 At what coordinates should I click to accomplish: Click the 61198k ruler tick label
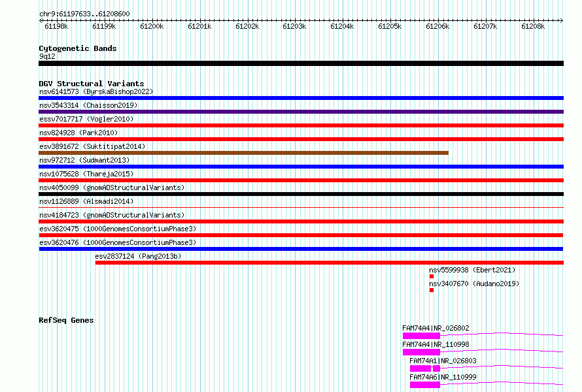click(56, 26)
